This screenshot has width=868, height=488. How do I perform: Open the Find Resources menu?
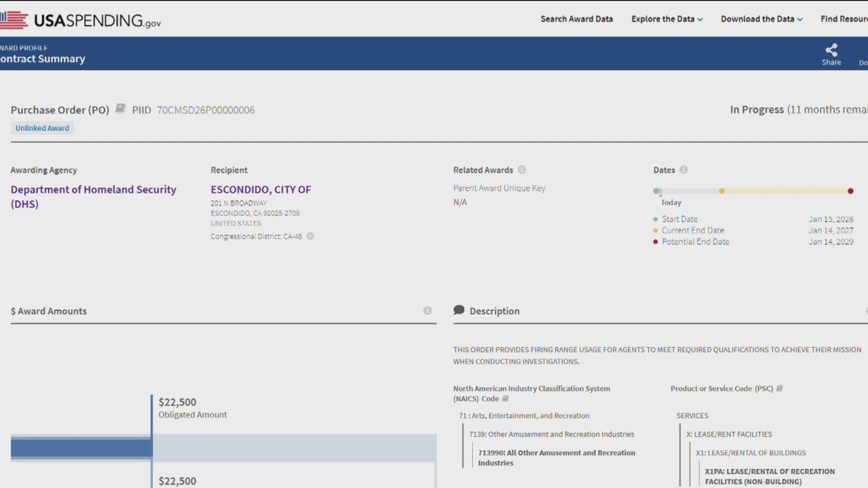pos(844,19)
